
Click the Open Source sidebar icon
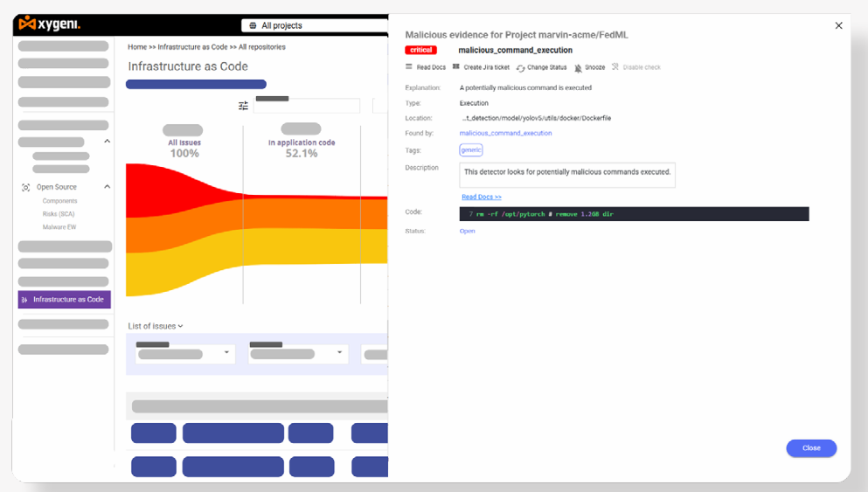tap(25, 187)
